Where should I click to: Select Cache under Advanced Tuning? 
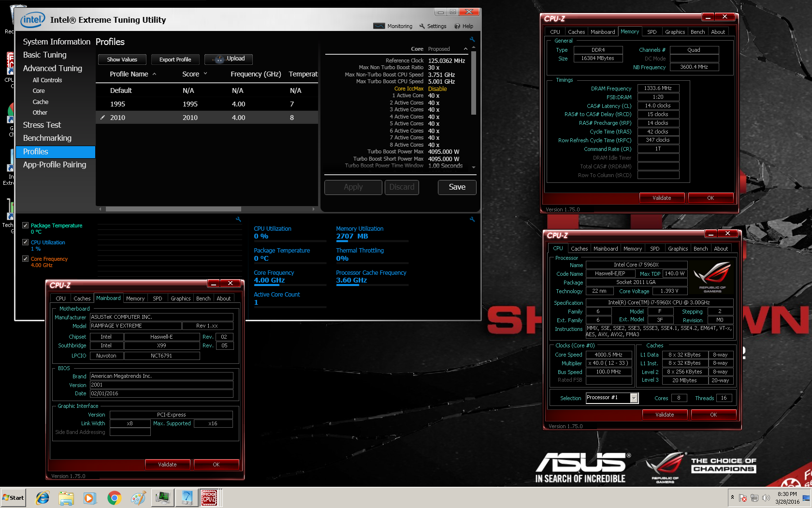(41, 102)
